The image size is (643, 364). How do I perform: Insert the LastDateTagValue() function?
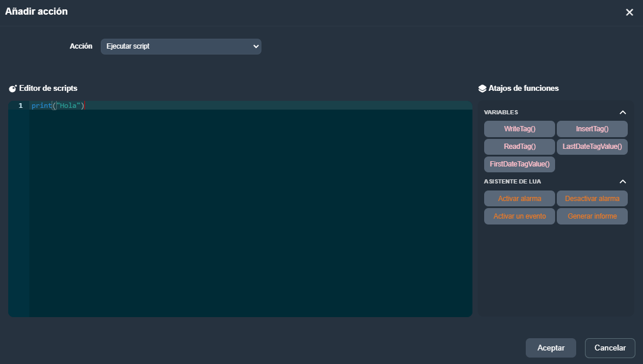(592, 147)
